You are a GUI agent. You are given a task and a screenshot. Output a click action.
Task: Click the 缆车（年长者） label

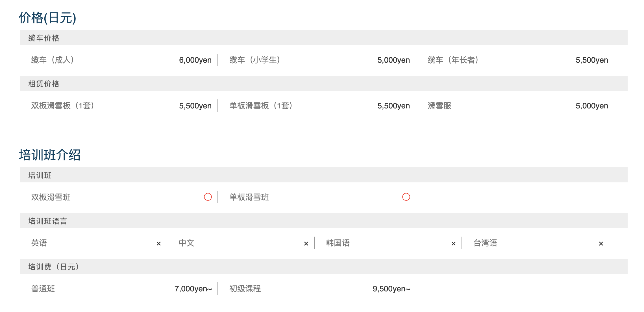click(x=453, y=60)
